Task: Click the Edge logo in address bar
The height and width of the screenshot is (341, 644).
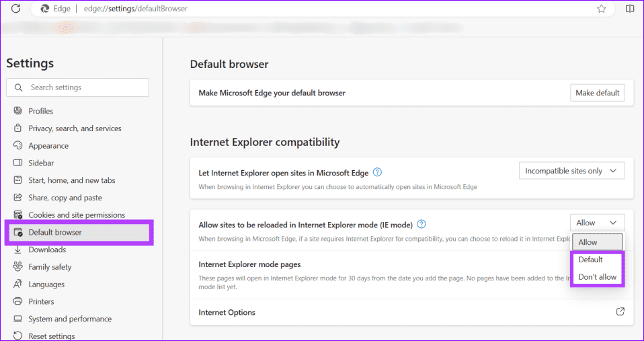Action: pos(45,9)
